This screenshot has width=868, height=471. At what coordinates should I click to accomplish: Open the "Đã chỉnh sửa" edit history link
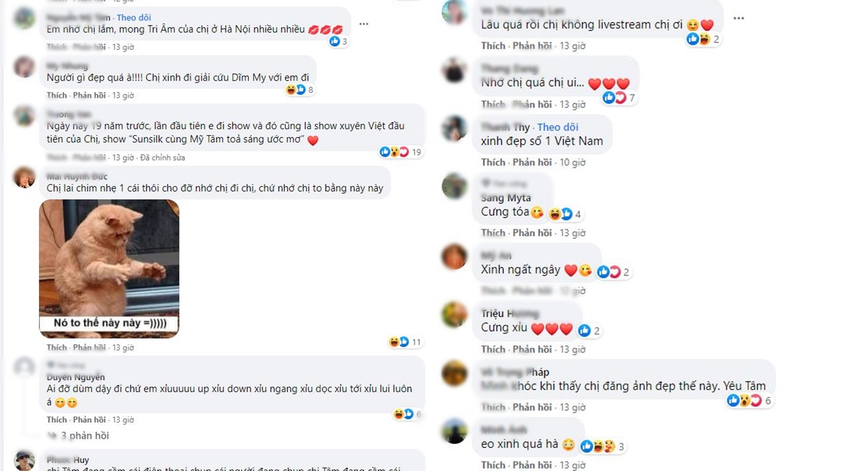[x=162, y=157]
